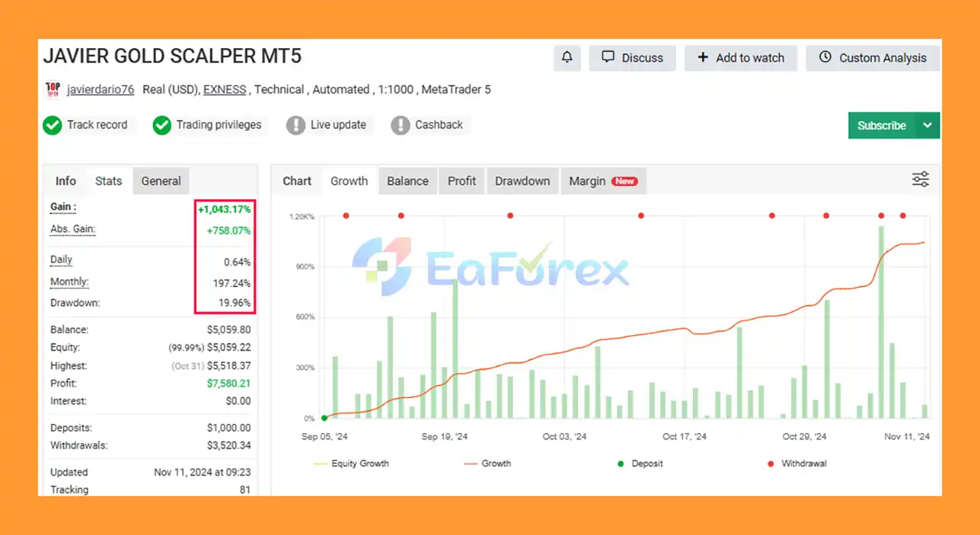Click the Cashback warning icon
The image size is (980, 535).
click(400, 126)
